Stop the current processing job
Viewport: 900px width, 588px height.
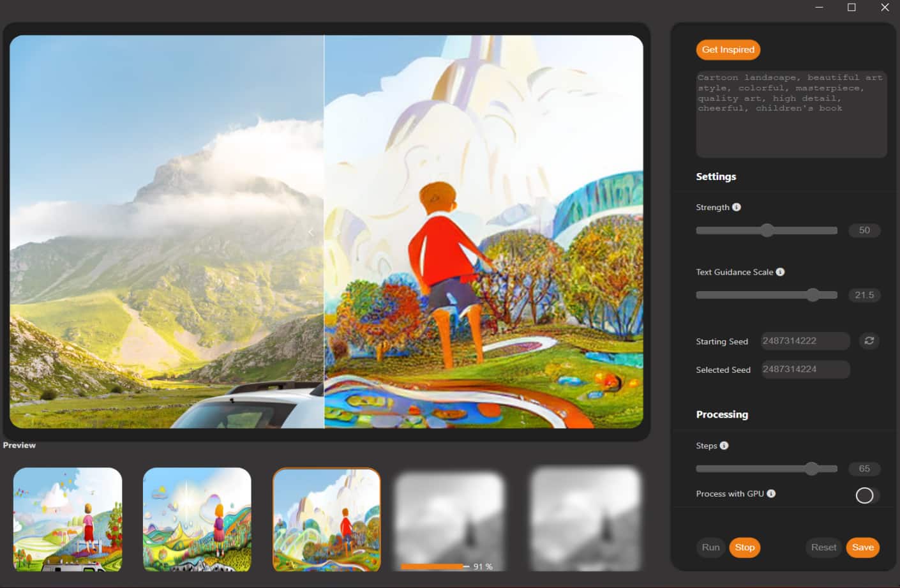(x=744, y=547)
